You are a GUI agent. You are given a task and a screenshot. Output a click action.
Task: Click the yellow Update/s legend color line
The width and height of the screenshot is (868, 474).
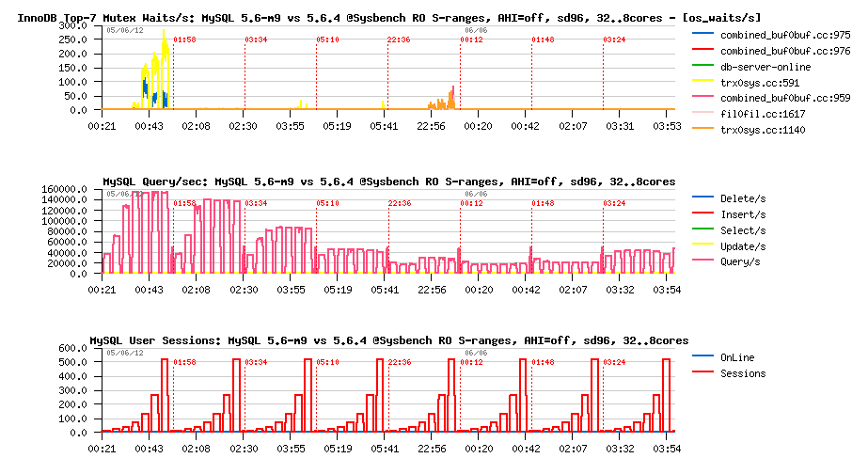point(703,245)
